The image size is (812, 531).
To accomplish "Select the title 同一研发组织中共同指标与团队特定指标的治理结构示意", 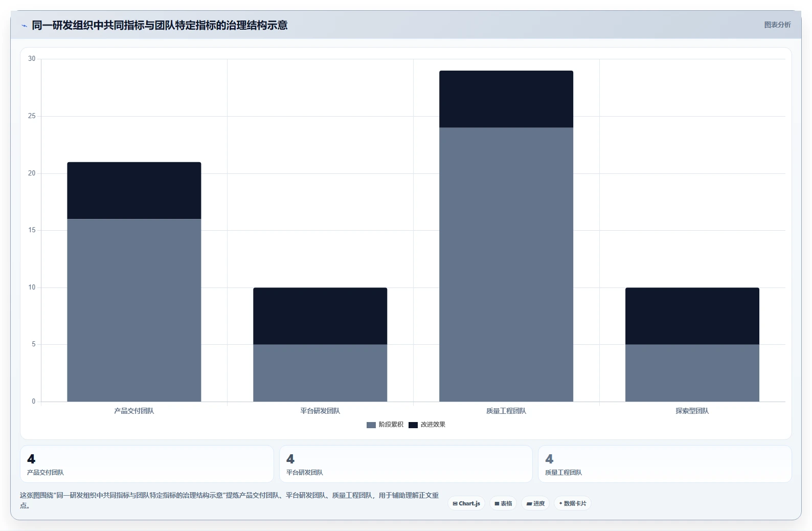I will point(160,25).
